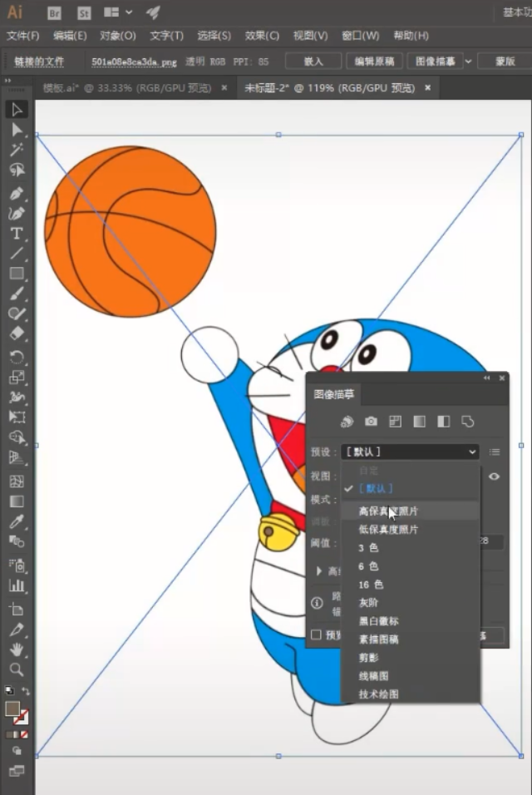Select the Type tool
The height and width of the screenshot is (795, 532).
coord(17,234)
